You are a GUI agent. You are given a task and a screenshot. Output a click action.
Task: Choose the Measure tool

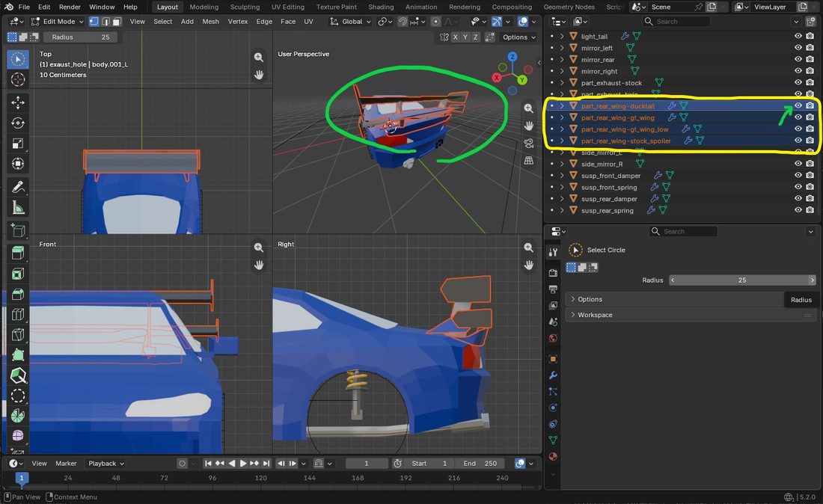click(18, 208)
